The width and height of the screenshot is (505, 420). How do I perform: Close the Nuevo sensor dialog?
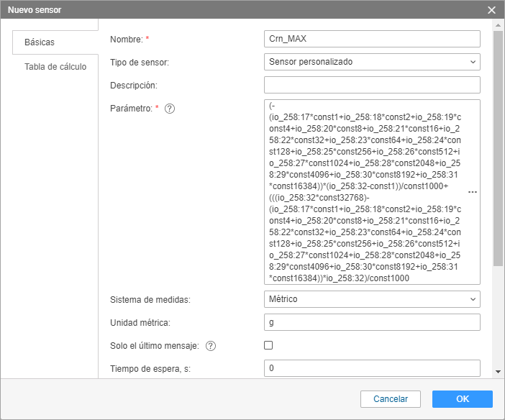pos(491,10)
